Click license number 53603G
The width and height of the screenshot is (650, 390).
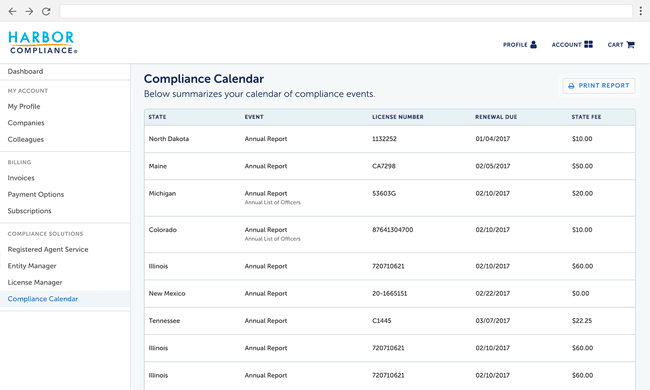[x=384, y=194]
